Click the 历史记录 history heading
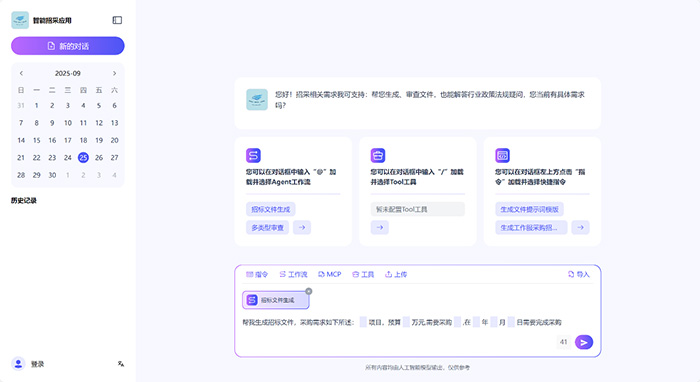 tap(24, 200)
